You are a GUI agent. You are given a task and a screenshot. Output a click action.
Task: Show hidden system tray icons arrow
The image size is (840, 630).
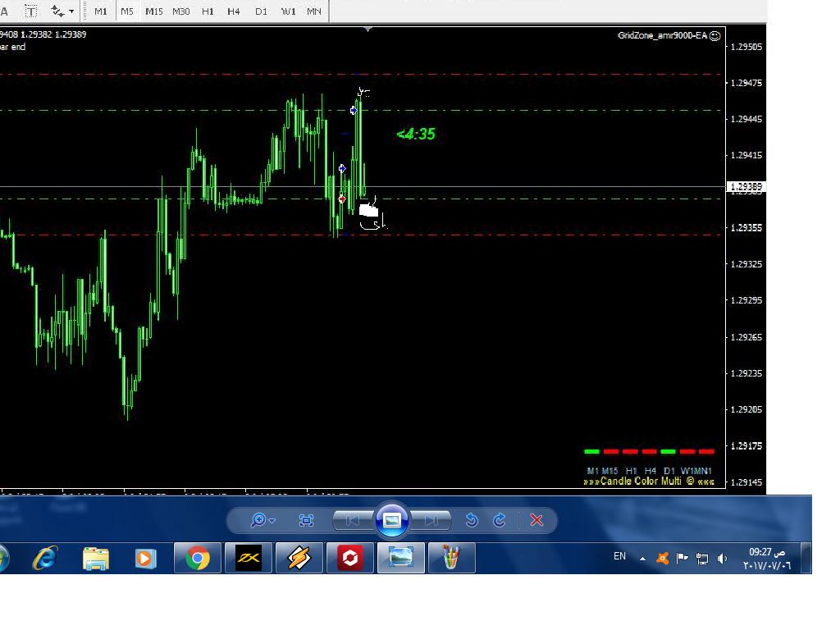[x=642, y=559]
